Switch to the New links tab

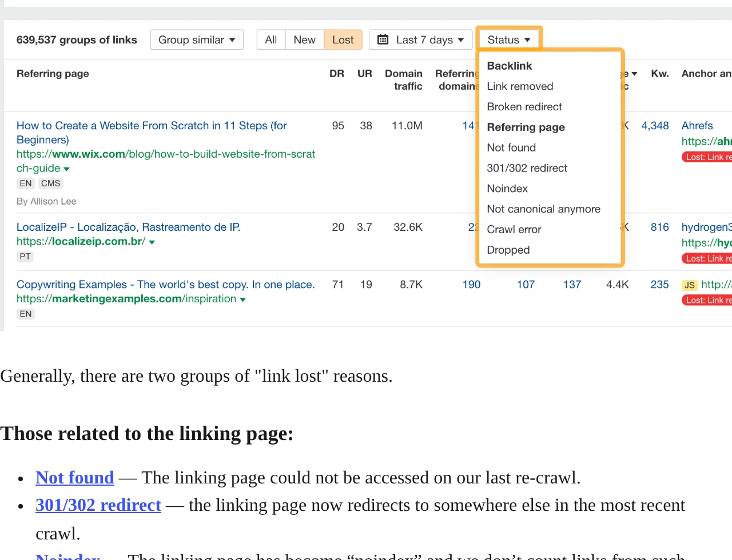coord(304,40)
